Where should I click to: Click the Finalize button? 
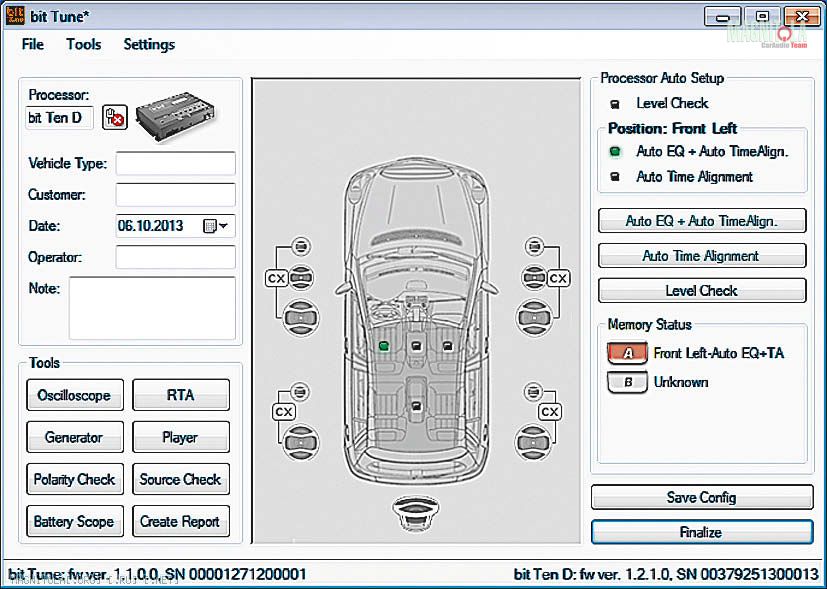702,532
